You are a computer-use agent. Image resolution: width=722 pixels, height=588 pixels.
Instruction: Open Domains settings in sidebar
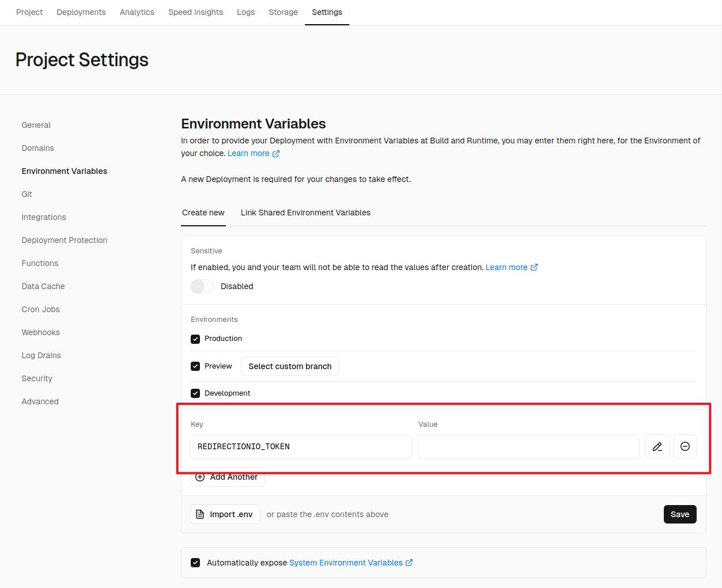coord(38,148)
